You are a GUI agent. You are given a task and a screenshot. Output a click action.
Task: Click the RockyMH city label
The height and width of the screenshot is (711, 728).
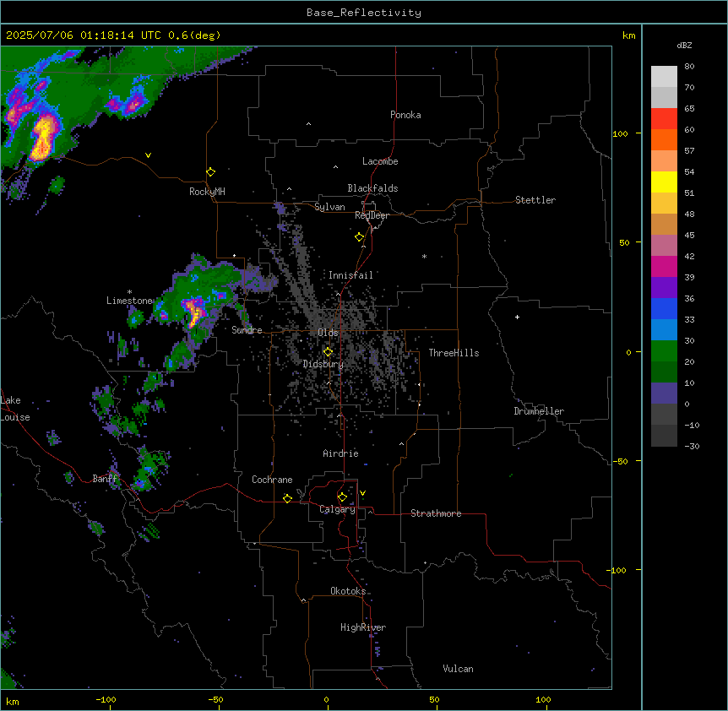(207, 192)
